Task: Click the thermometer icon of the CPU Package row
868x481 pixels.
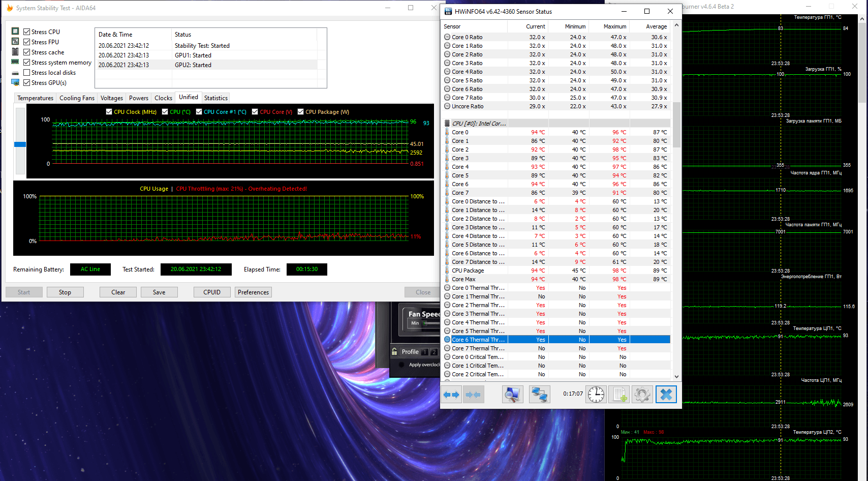Action: (447, 270)
